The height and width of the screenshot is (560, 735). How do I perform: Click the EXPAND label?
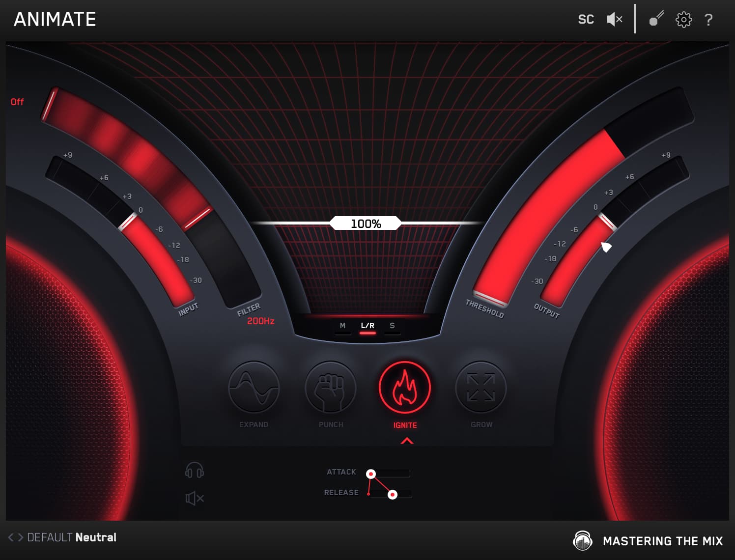[254, 424]
